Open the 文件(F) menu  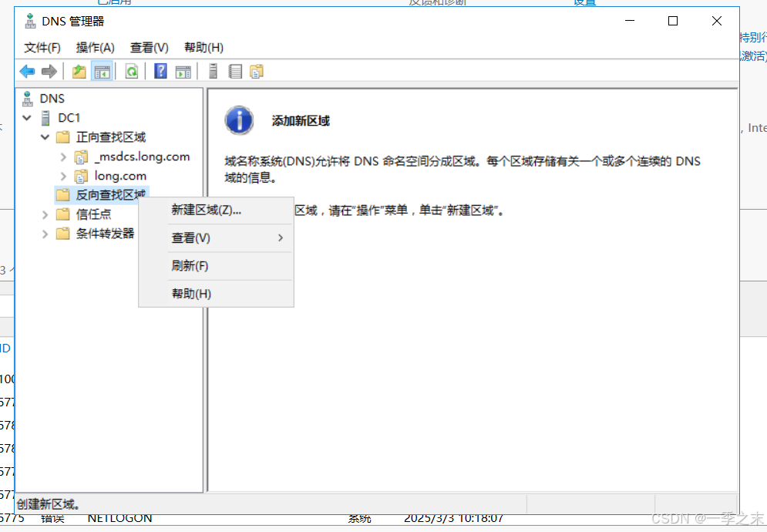click(x=42, y=48)
